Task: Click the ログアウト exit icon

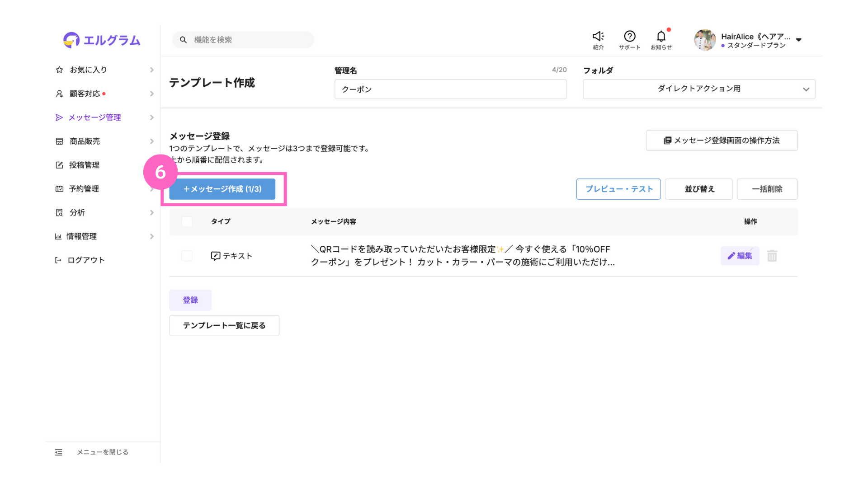Action: [58, 260]
